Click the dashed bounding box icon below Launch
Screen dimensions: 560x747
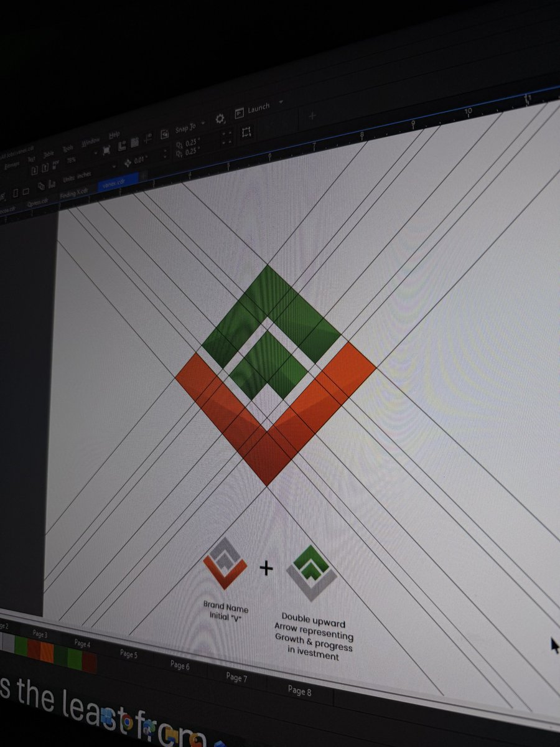(x=246, y=132)
